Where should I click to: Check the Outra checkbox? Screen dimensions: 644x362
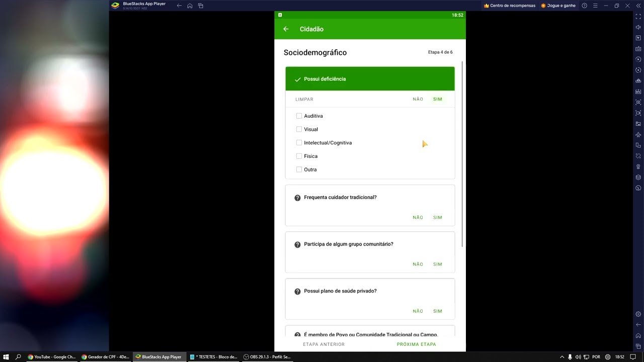299,169
